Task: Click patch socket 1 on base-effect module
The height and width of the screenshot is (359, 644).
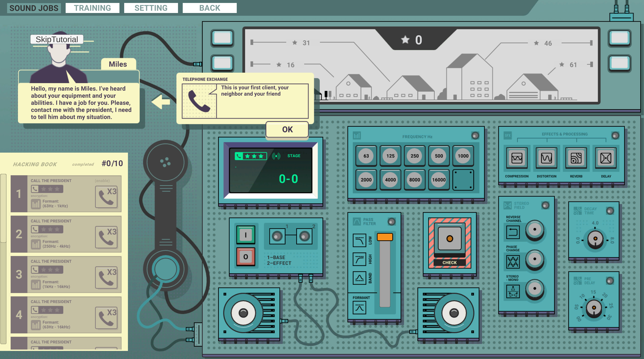Action: pyautogui.click(x=277, y=236)
